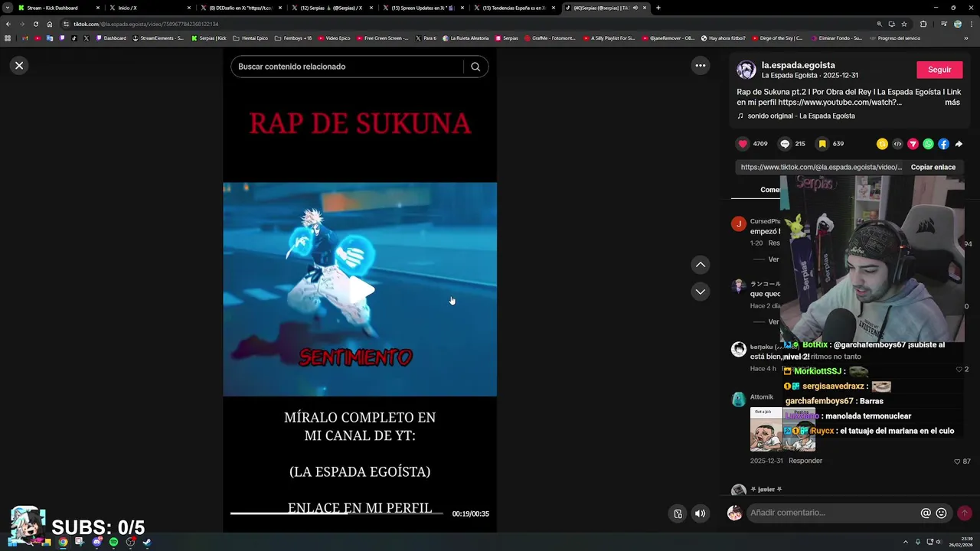Focus the 'Buscar contenido relacionado' search box
The width and height of the screenshot is (980, 551).
click(348, 67)
